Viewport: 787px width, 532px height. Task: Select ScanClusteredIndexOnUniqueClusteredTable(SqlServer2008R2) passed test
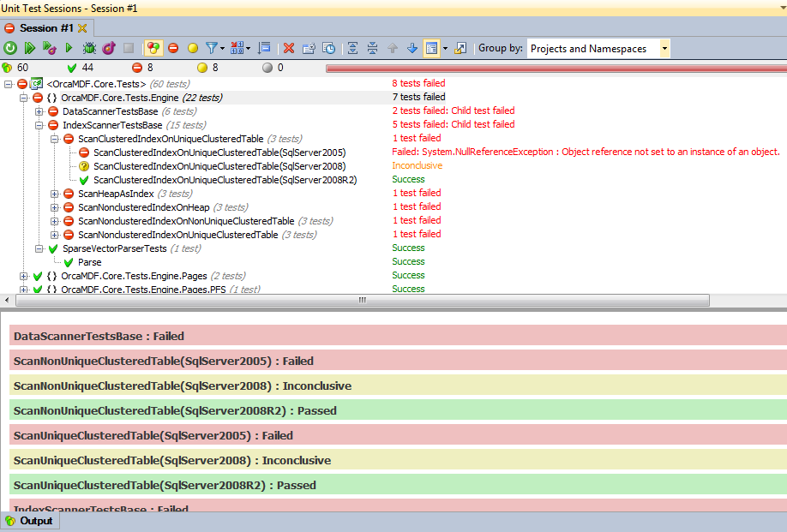click(225, 180)
